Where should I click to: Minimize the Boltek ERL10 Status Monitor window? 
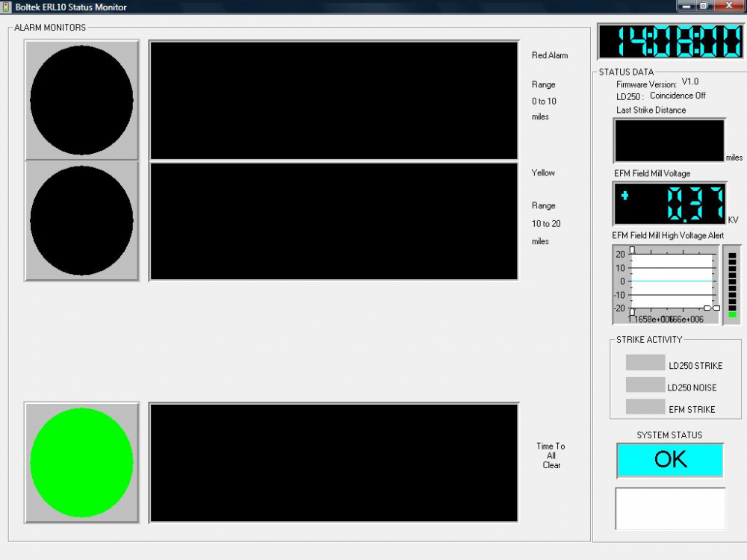685,6
